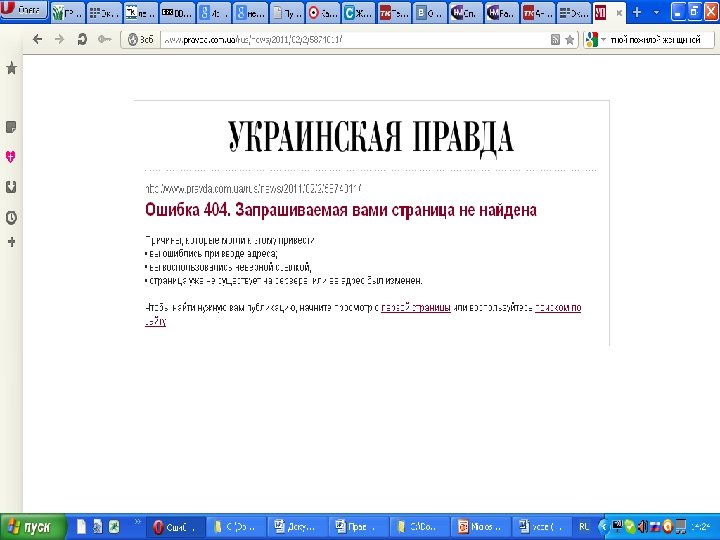Switch to Word 'все (..' taskbar button

[542, 527]
